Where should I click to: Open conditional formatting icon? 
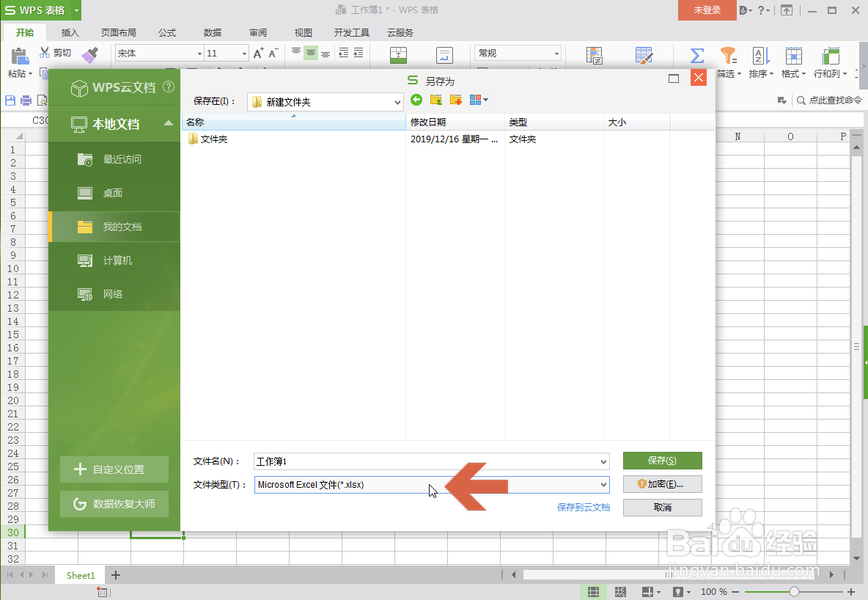pos(595,55)
